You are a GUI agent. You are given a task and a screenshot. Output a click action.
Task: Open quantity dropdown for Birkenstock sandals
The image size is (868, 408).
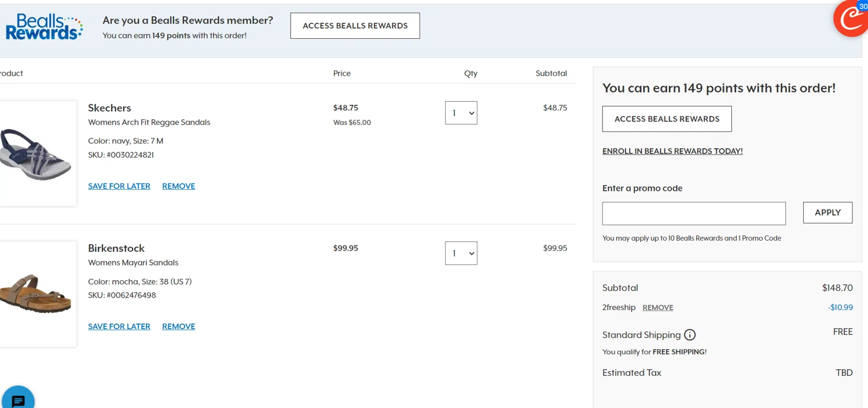coord(461,253)
